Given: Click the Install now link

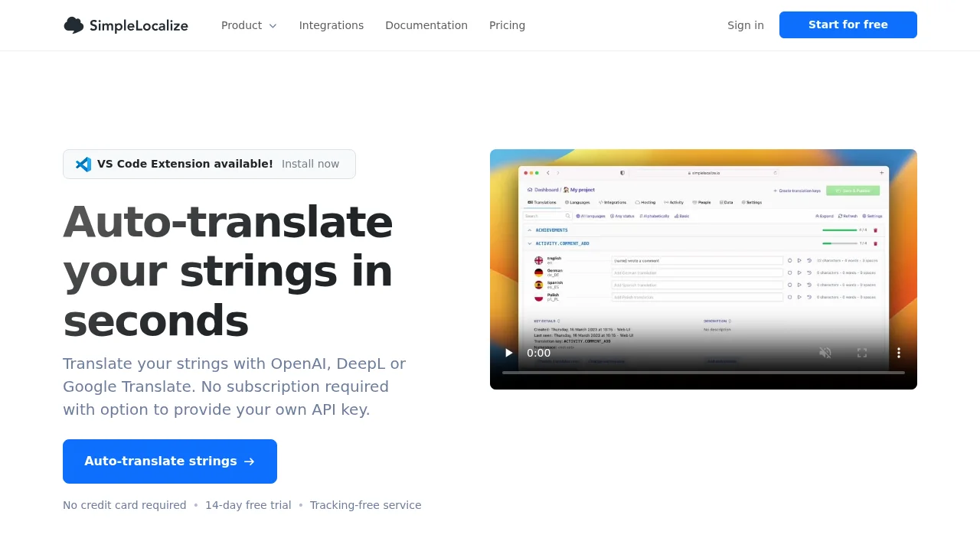Looking at the screenshot, I should pos(310,164).
